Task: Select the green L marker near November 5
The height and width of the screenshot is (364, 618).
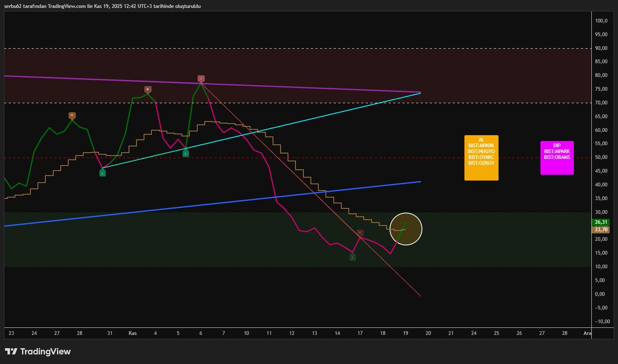Action: pos(185,153)
